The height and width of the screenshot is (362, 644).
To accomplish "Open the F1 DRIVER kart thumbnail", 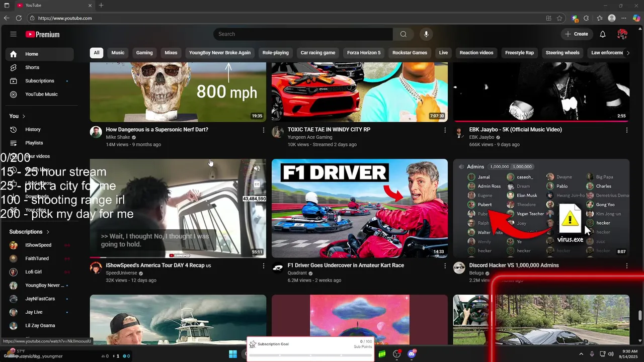I will coord(360,208).
